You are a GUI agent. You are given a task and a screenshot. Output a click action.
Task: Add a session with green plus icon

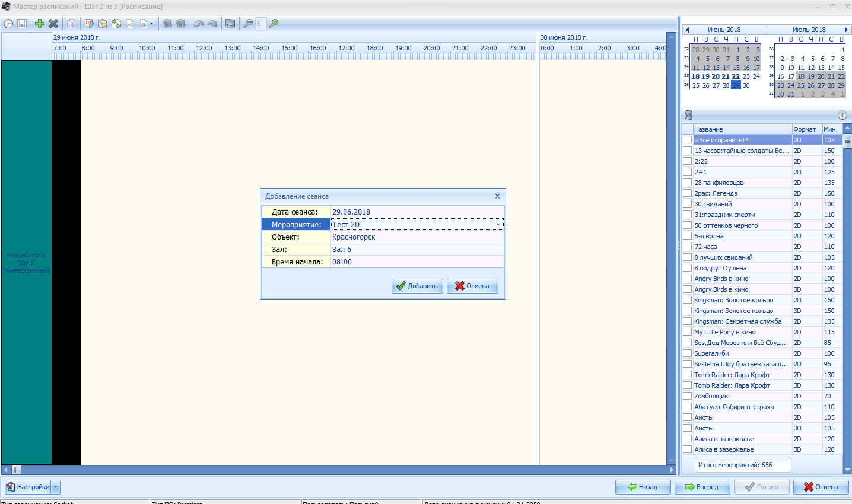[x=40, y=24]
